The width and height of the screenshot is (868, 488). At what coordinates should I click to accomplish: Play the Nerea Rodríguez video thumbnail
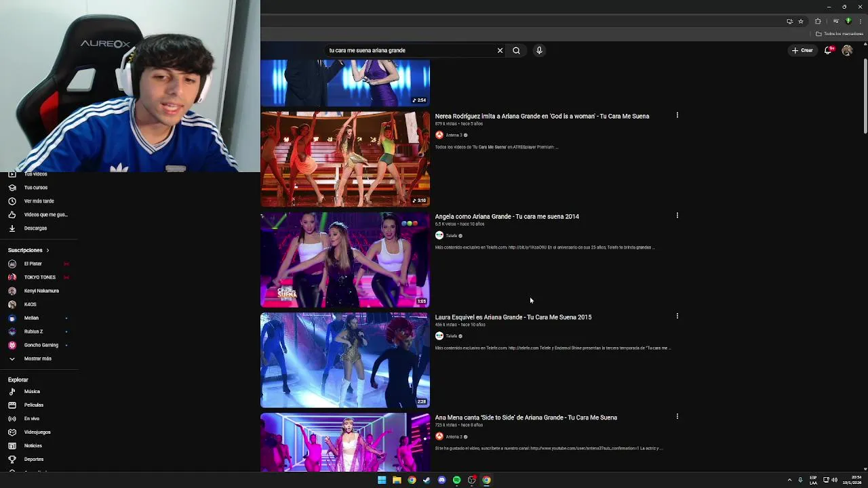pyautogui.click(x=345, y=159)
